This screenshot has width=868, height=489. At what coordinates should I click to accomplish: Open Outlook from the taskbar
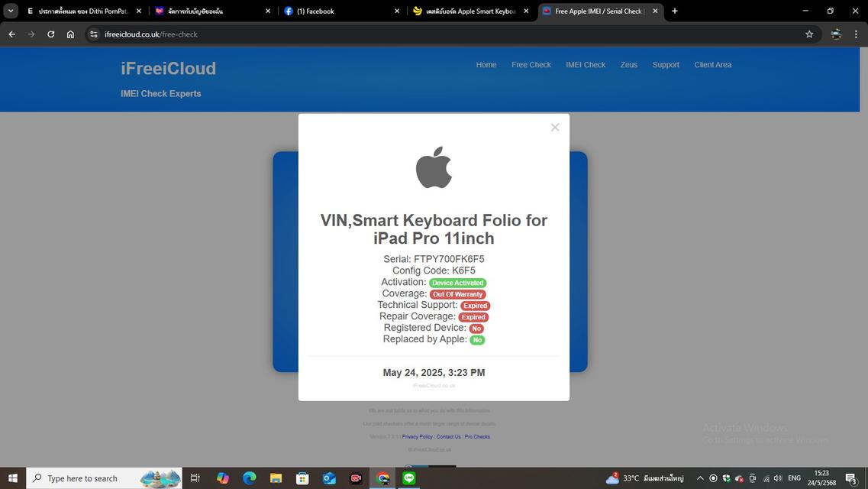tap(329, 478)
